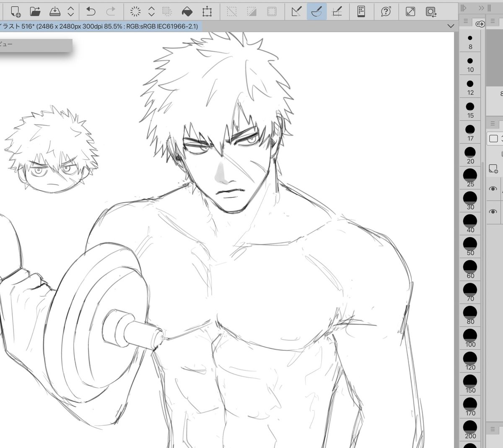
Task: Hide the lower layer via eye icon
Action: tap(493, 212)
